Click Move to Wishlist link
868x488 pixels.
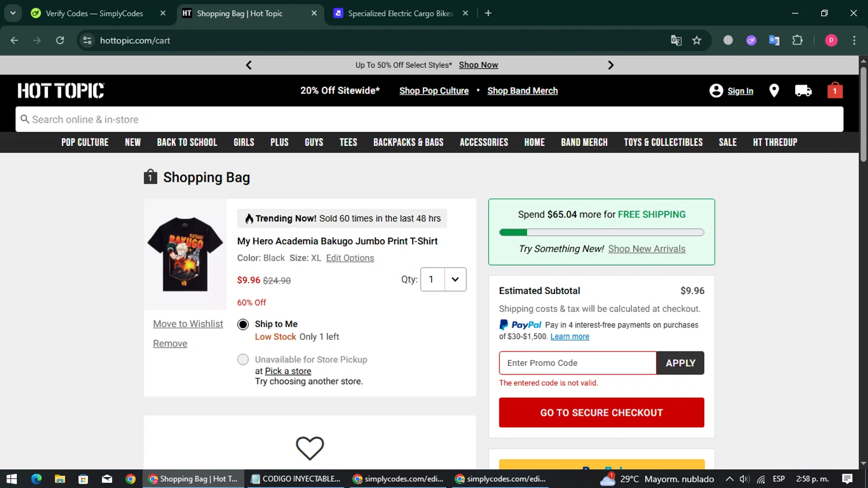tap(188, 324)
